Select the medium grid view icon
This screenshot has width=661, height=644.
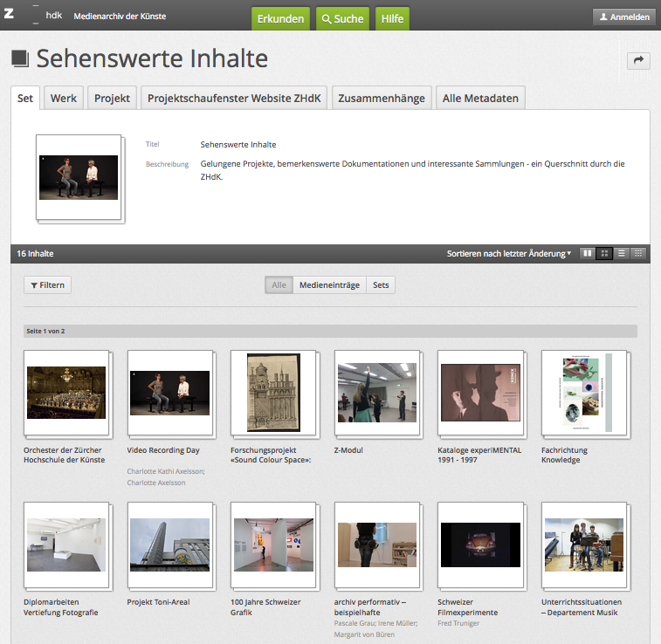coord(604,254)
